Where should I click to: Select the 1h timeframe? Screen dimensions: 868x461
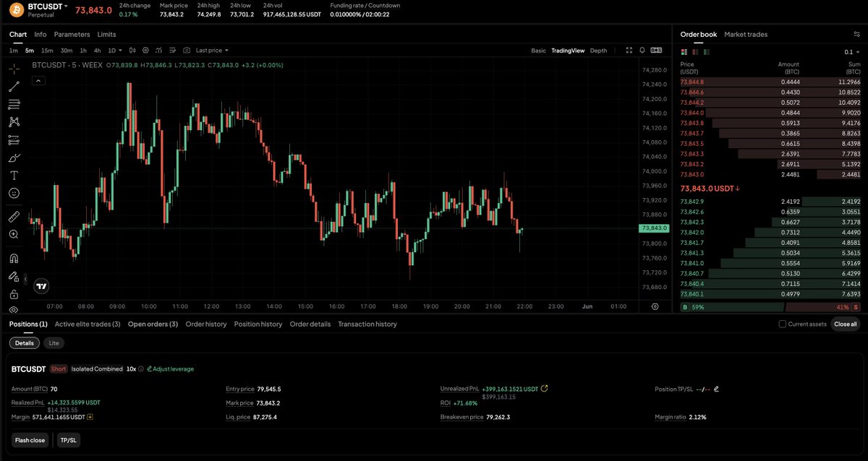tap(83, 51)
